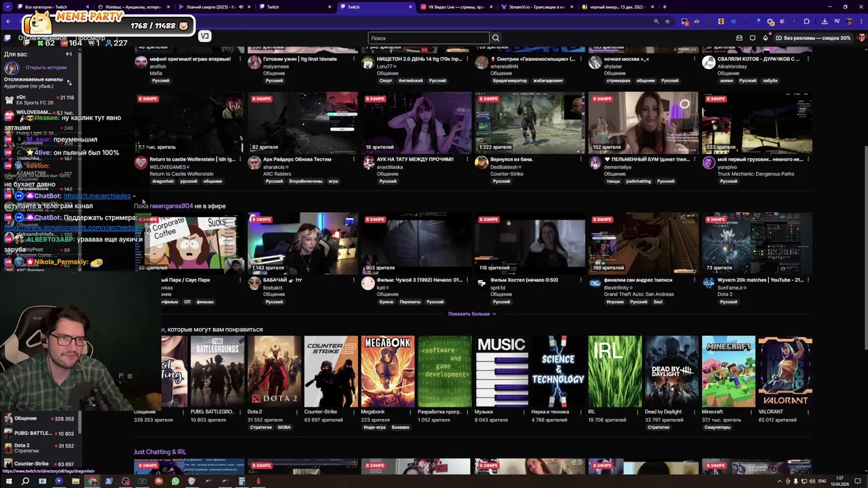
Task: Collapse the followed channels sidebar arrow
Action: [x=68, y=54]
